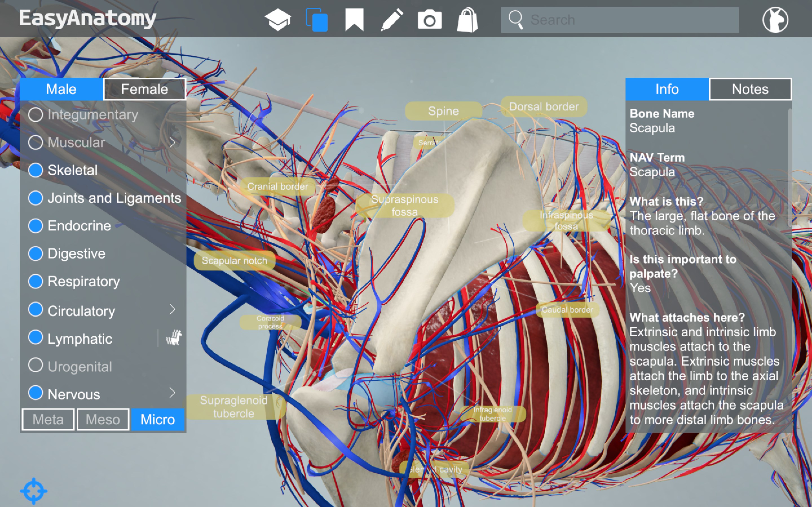The image size is (812, 507).
Task: Select the pencil annotation tool
Action: [392, 20]
